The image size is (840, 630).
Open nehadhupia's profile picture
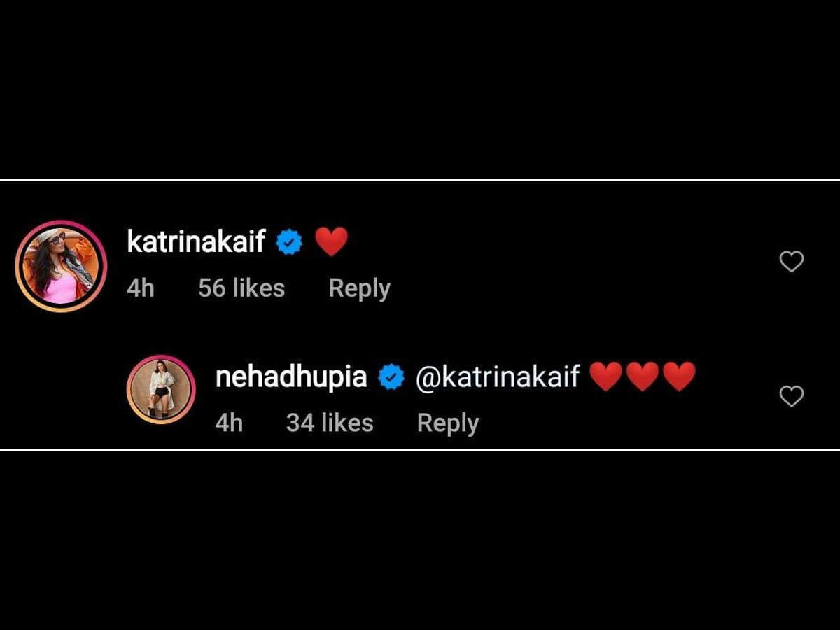pos(161,389)
